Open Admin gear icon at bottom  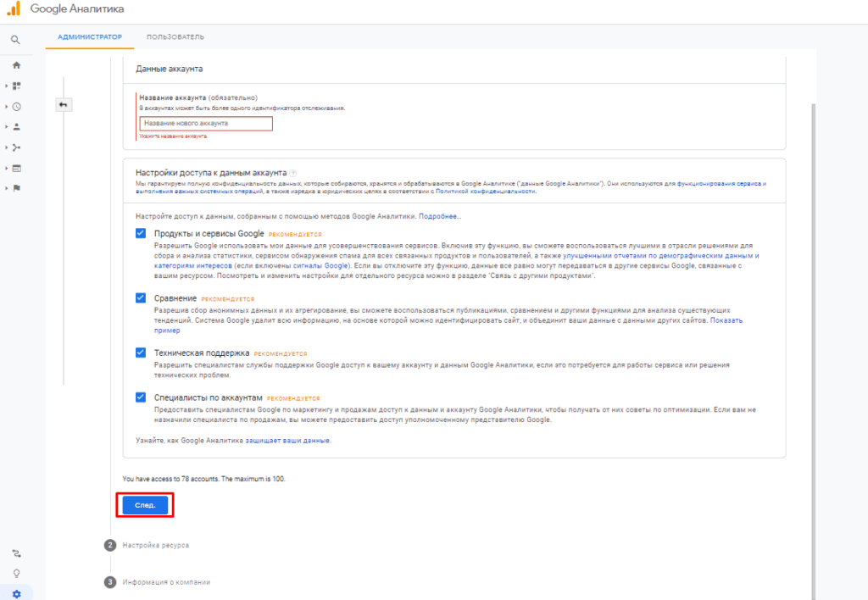click(x=17, y=594)
